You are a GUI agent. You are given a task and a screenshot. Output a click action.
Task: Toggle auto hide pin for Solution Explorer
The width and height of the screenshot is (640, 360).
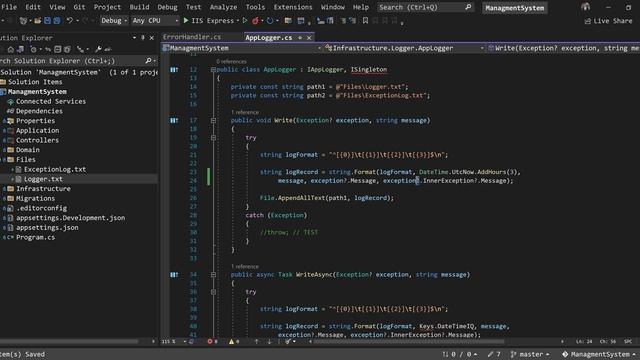point(143,38)
